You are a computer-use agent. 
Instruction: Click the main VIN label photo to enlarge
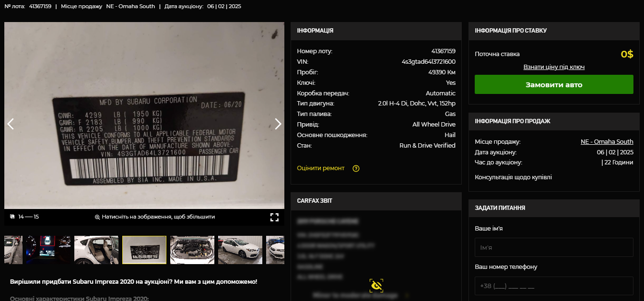click(x=144, y=116)
